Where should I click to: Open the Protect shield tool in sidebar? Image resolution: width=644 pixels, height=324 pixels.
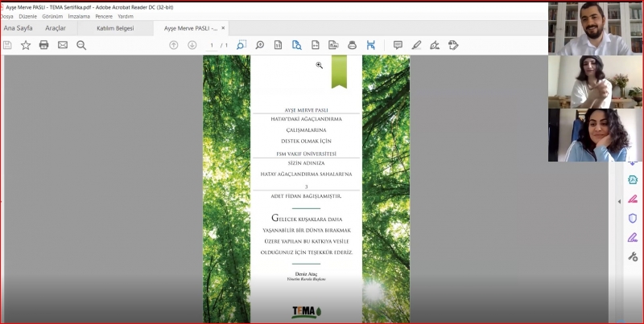[633, 218]
